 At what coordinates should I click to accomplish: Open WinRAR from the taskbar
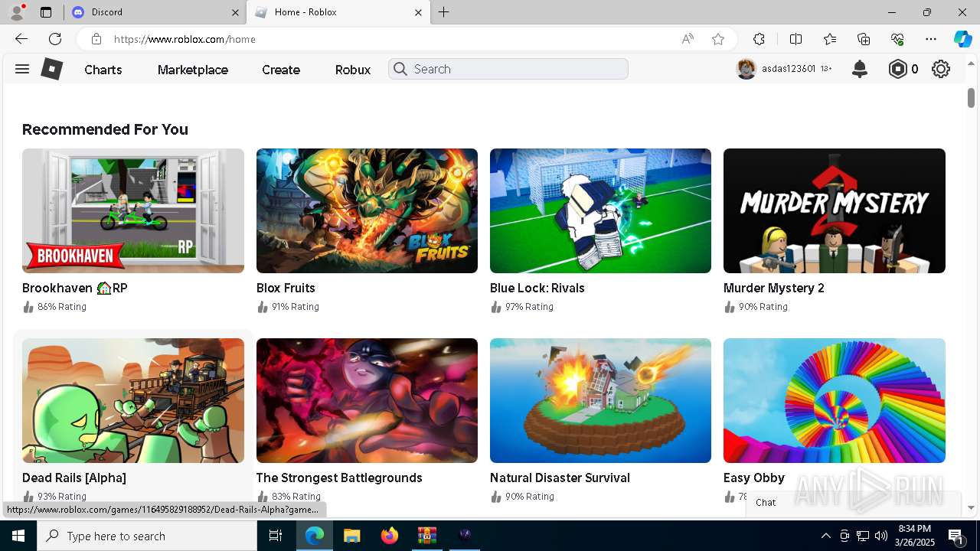point(426,536)
